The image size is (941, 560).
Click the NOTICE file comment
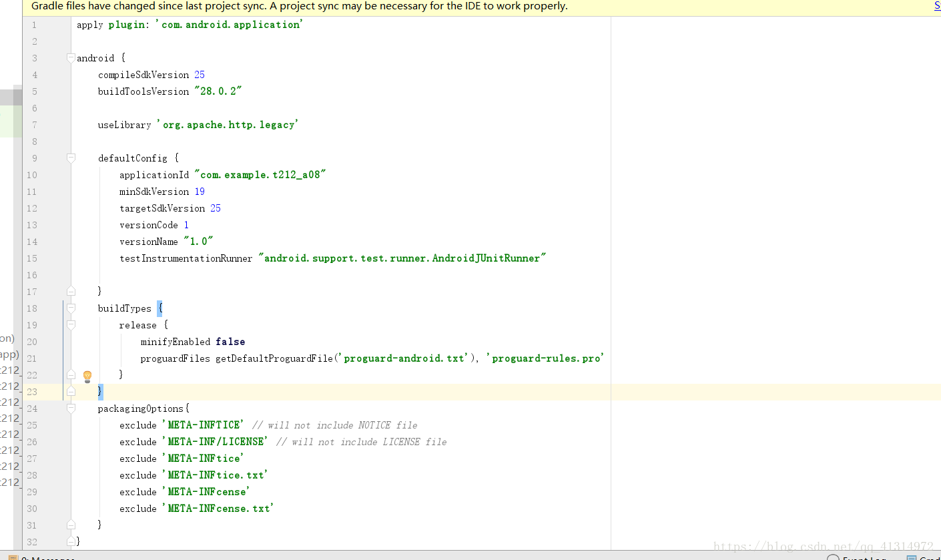pos(335,425)
